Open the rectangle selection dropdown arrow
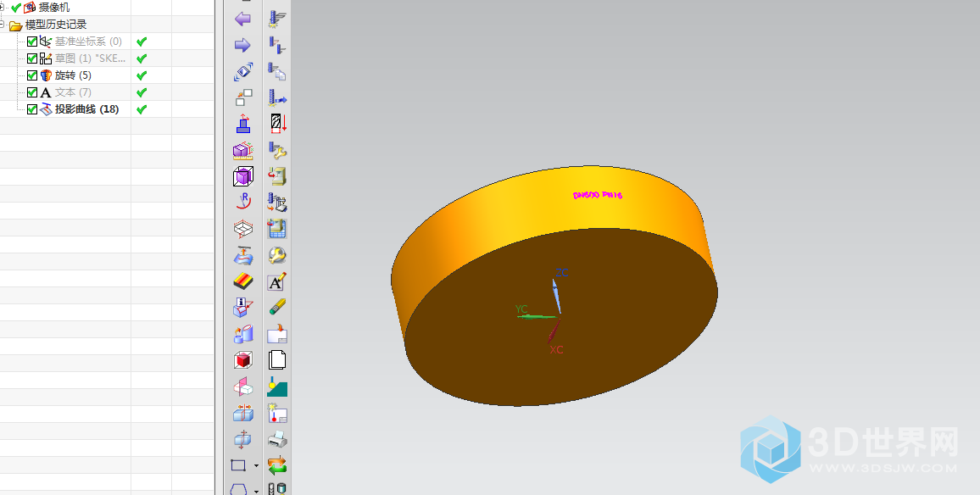Viewport: 980px width, 495px height. (256, 466)
